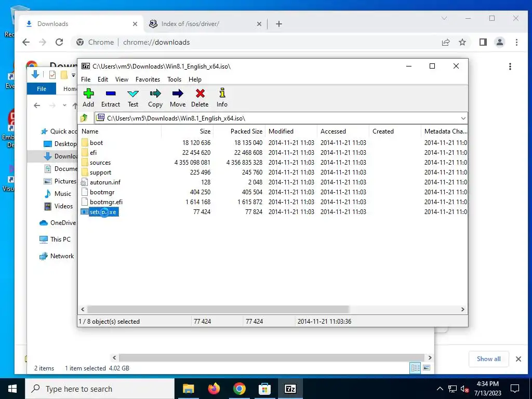Click the 7-Zip taskbar icon
This screenshot has width=532, height=399.
tap(290, 389)
